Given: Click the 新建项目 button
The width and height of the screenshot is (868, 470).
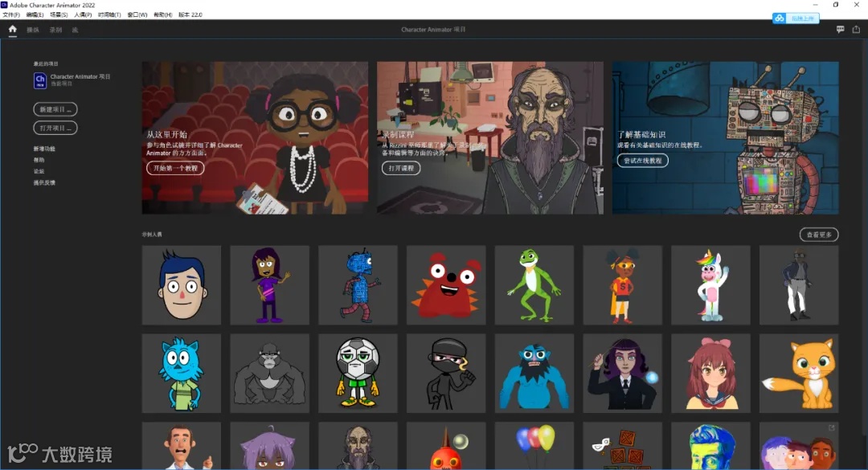Looking at the screenshot, I should [x=55, y=109].
